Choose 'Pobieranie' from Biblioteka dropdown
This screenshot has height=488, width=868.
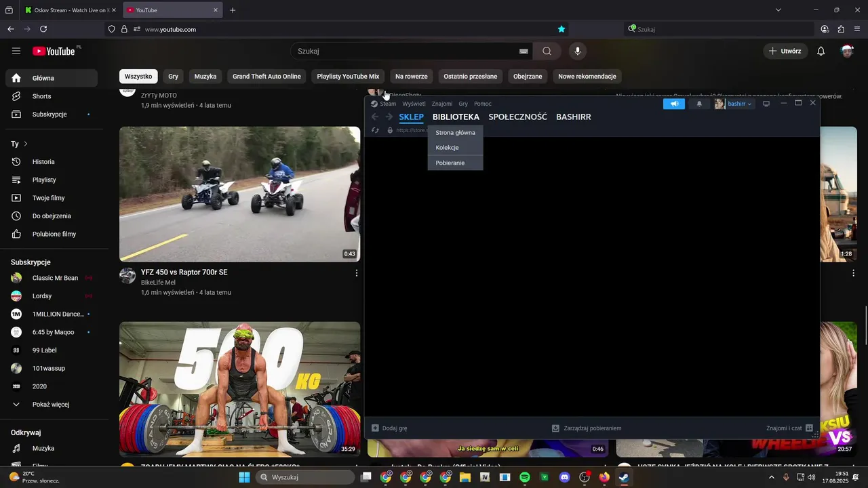tap(455, 163)
